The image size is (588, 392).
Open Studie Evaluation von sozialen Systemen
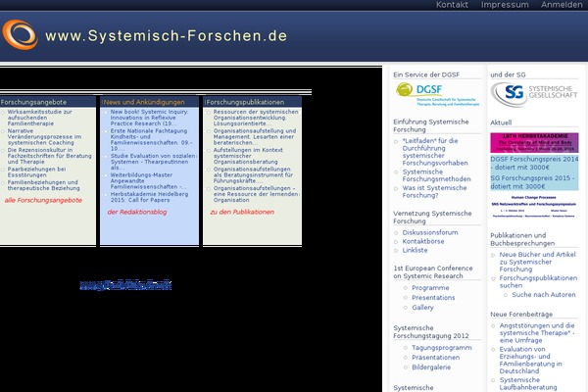tap(153, 162)
